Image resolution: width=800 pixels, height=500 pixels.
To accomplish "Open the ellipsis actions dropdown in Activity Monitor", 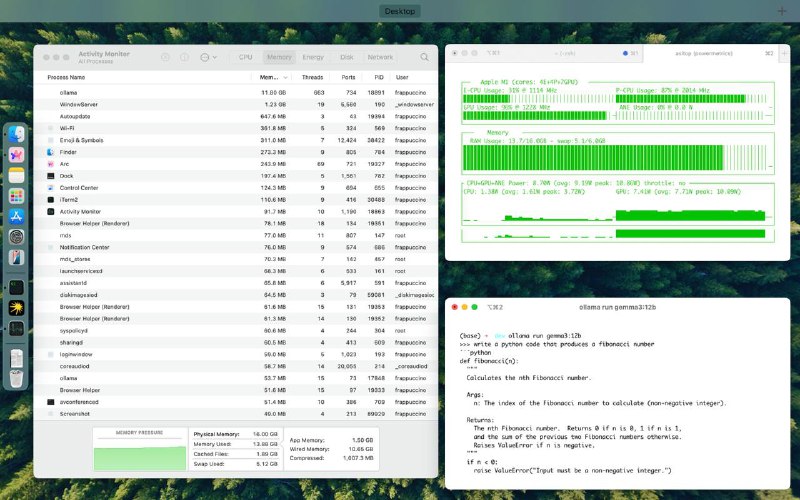I will 208,57.
